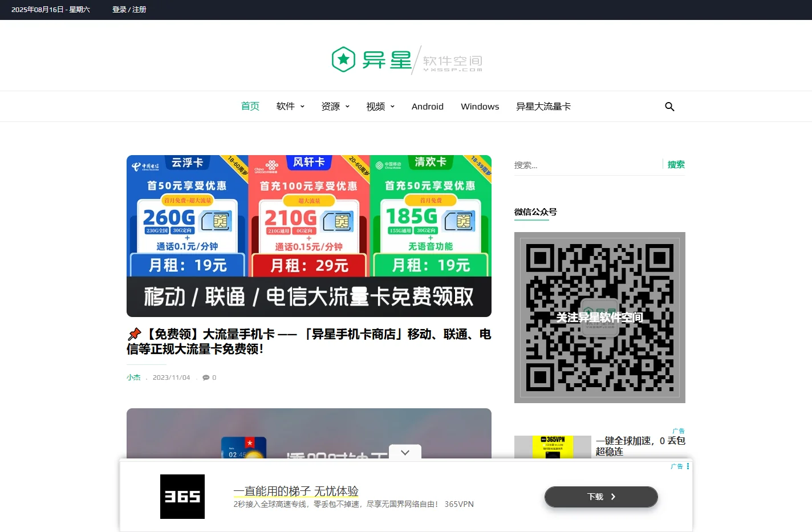The image size is (812, 532).
Task: Click the 登录 / 注册 link
Action: (x=129, y=10)
